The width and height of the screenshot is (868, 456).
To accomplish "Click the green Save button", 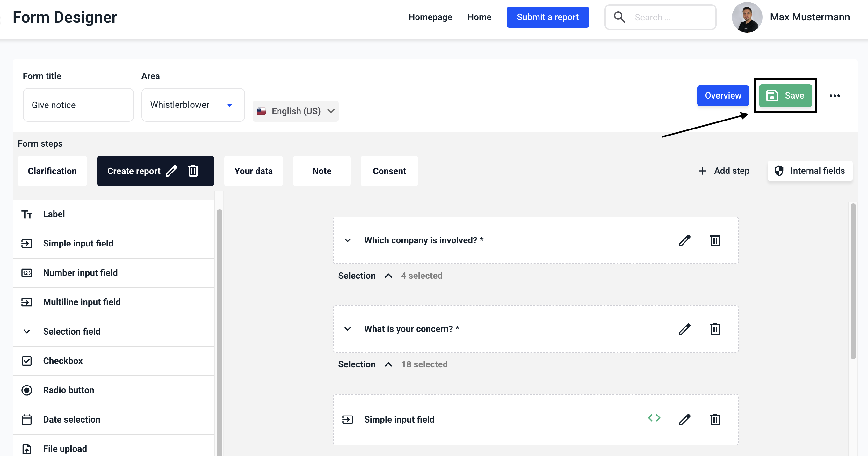I will click(x=785, y=96).
